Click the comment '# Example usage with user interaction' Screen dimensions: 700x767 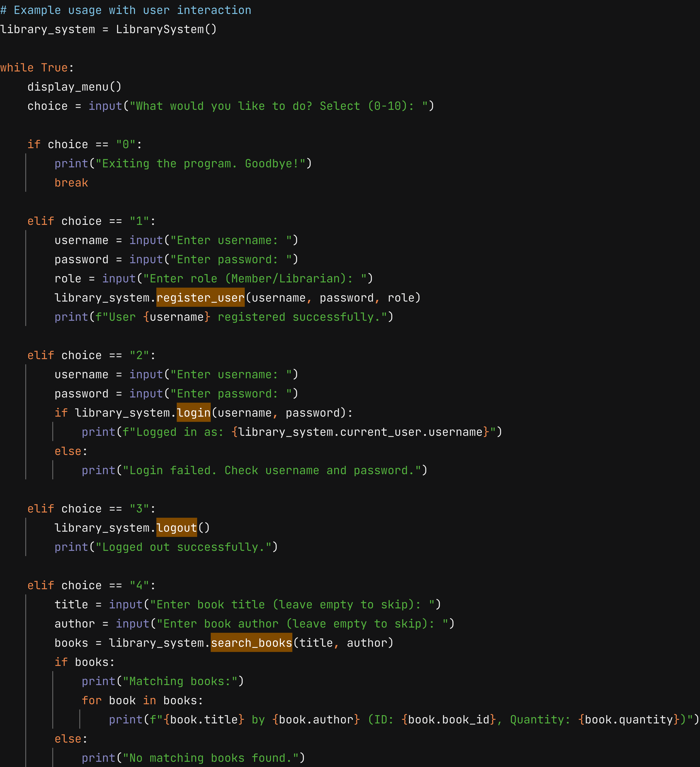pyautogui.click(x=126, y=10)
